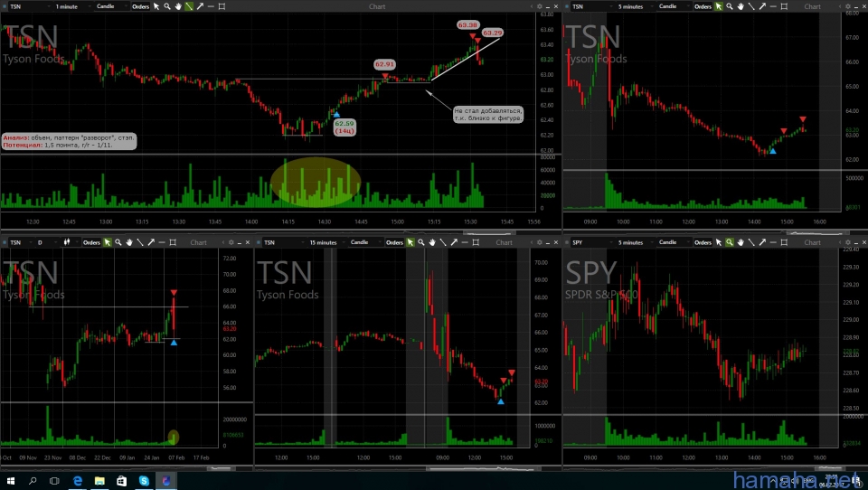This screenshot has width=868, height=490.
Task: Toggle the highlighted trend line tool in 1 minute chart
Action: 189,6
